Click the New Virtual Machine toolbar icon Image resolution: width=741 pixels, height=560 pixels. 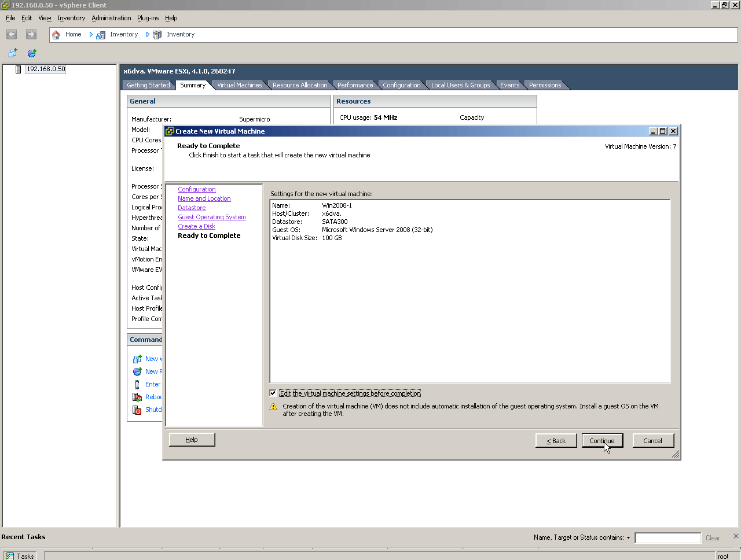[x=13, y=53]
